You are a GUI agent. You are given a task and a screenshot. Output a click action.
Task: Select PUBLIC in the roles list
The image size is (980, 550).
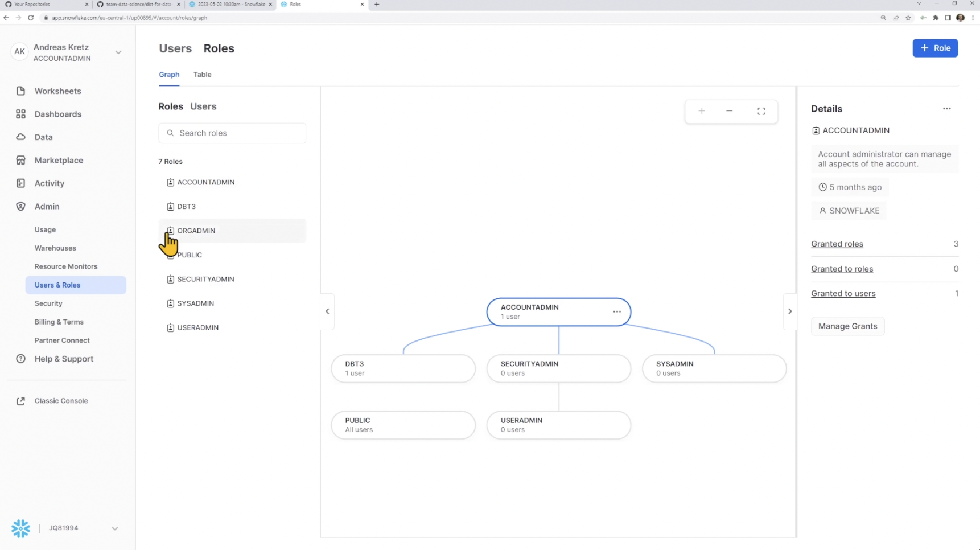pos(232,255)
